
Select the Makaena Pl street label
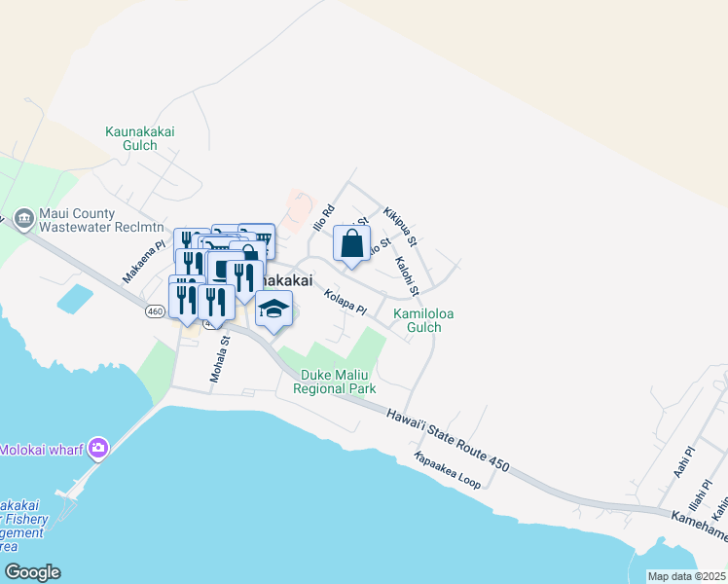[143, 262]
